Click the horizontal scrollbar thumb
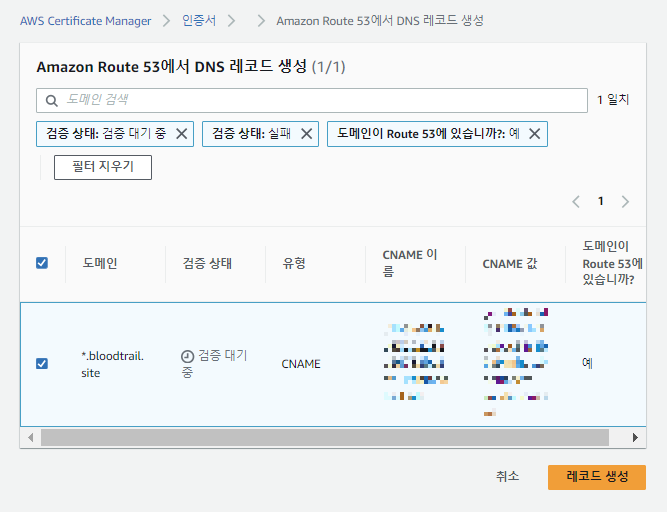The width and height of the screenshot is (667, 512). click(325, 437)
